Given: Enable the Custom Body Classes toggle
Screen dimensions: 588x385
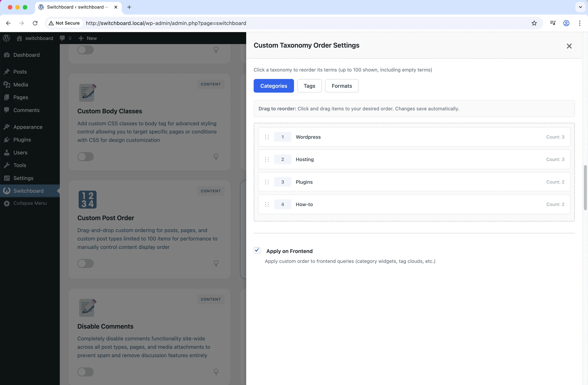Looking at the screenshot, I should (86, 157).
